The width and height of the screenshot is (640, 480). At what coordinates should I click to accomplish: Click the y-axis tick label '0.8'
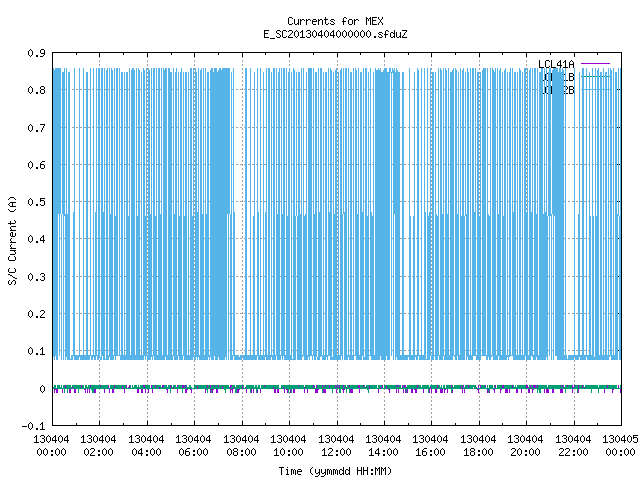click(x=36, y=90)
